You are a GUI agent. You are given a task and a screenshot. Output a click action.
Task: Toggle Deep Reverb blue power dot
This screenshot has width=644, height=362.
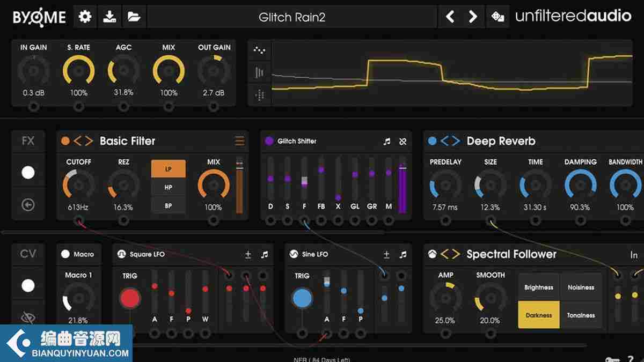[433, 141]
